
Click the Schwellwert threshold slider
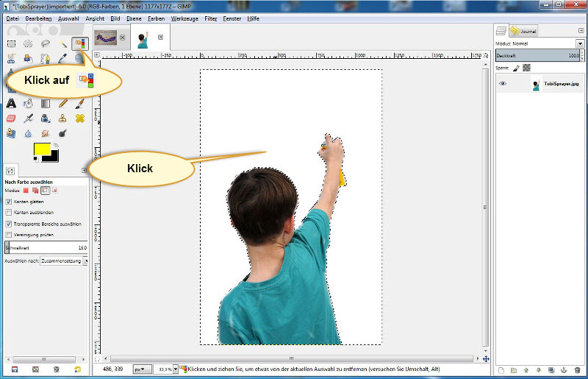pos(46,248)
